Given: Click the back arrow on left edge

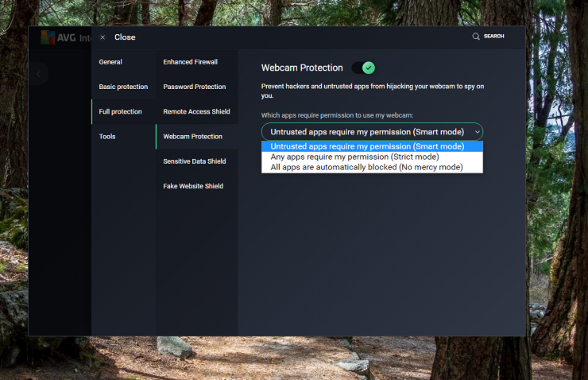Looking at the screenshot, I should pyautogui.click(x=38, y=74).
